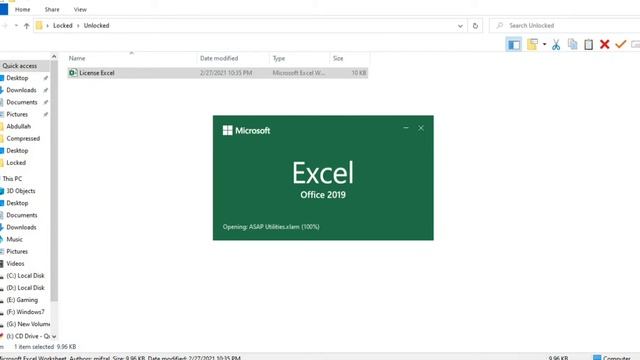Open Desktop under Quick access
Image resolution: width=640 pixels, height=360 pixels.
click(x=17, y=78)
